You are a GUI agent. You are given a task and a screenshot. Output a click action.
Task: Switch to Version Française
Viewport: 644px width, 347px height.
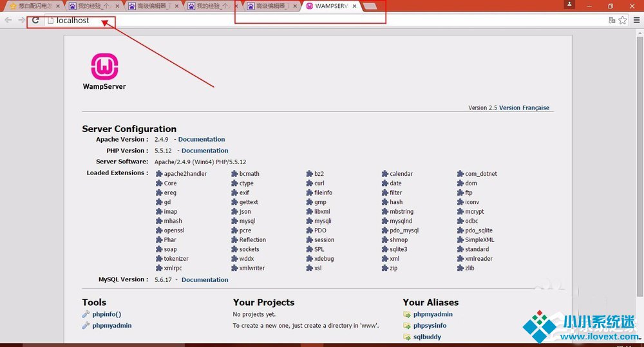tap(524, 108)
